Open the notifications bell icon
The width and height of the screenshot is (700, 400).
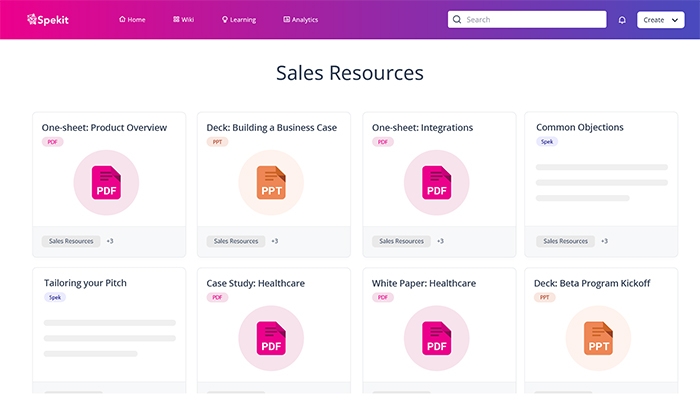click(622, 20)
